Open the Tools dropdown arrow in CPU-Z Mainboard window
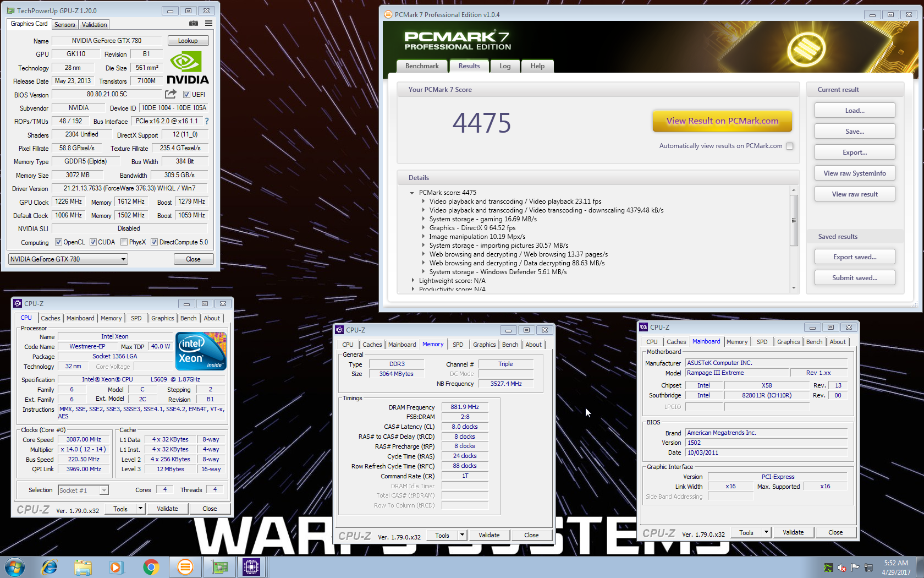Screen dimensions: 924x578 pos(766,532)
